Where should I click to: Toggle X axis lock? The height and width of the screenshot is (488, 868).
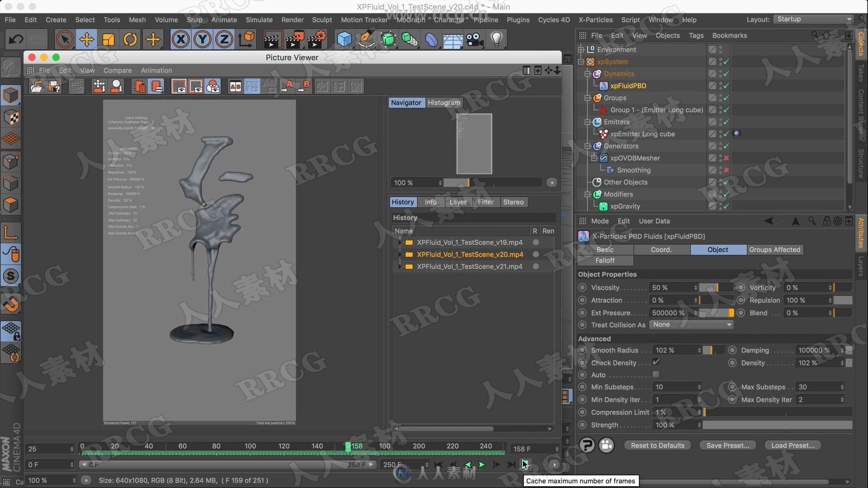pyautogui.click(x=181, y=39)
